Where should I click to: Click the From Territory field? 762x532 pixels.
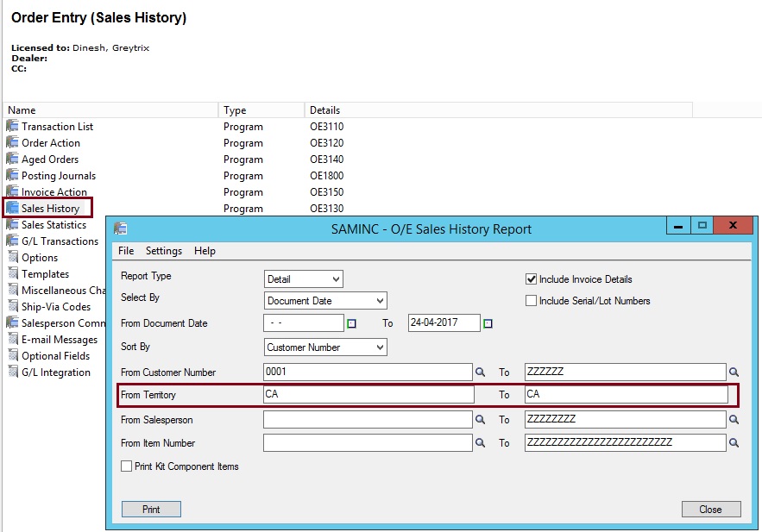coord(368,394)
